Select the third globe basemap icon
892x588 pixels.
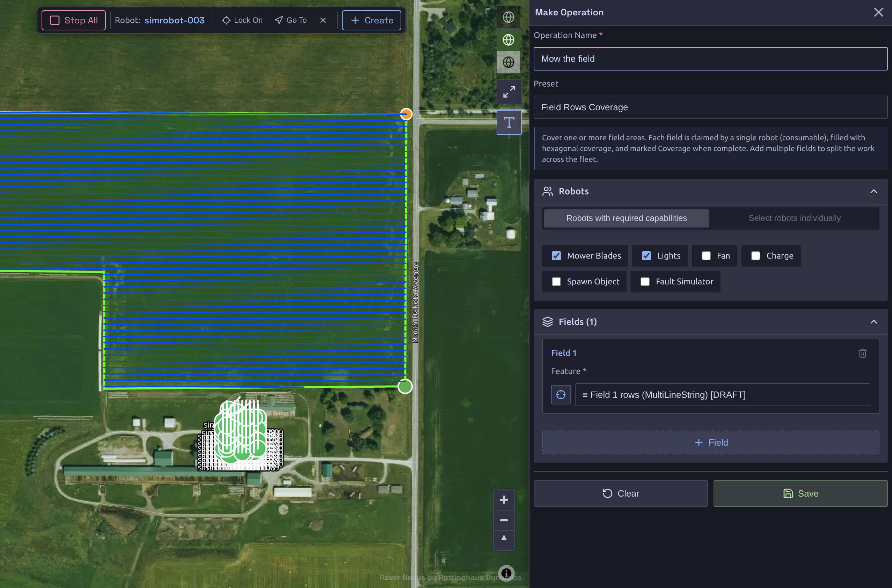509,62
